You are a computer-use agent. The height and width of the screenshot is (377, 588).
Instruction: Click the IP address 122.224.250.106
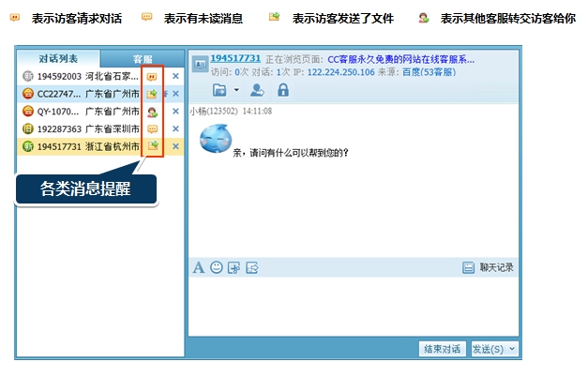pos(340,72)
